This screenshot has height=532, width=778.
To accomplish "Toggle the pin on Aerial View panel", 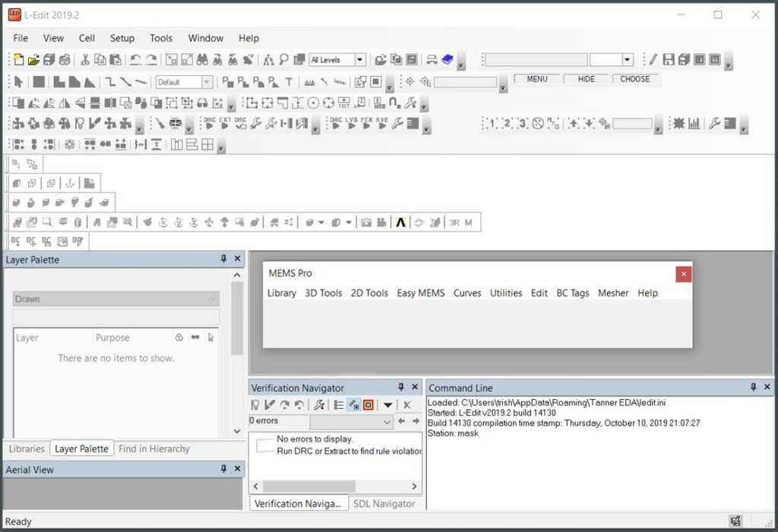I will click(x=223, y=469).
